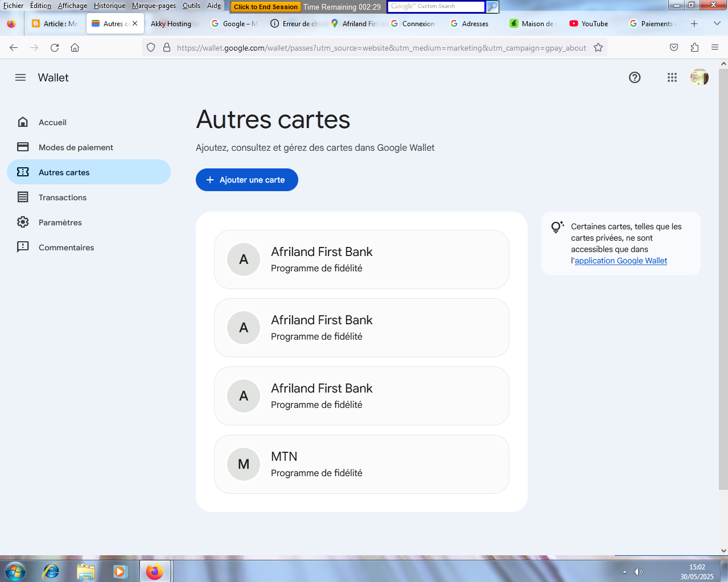Go back with the browser back arrow
The width and height of the screenshot is (728, 582).
click(14, 48)
